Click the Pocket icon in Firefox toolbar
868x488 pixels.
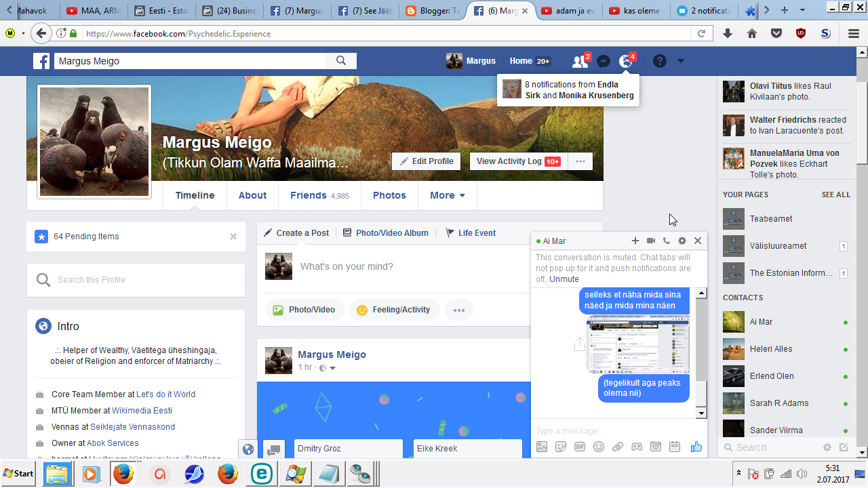click(776, 33)
